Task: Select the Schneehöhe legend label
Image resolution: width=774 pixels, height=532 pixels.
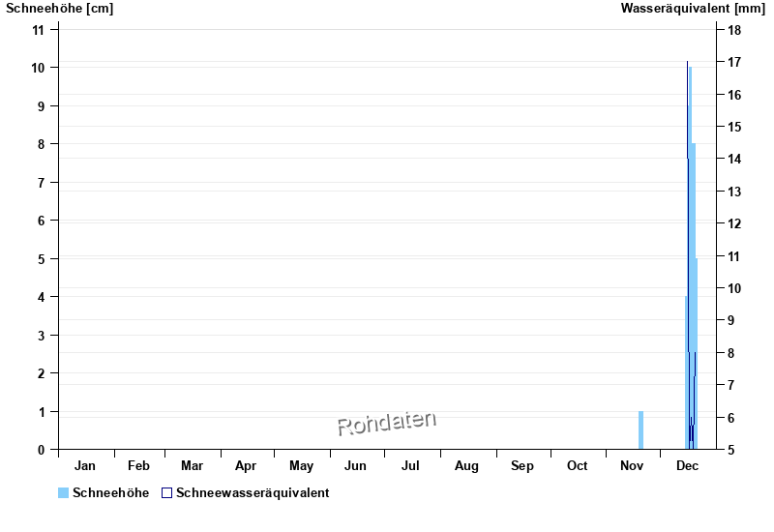Action: point(110,493)
